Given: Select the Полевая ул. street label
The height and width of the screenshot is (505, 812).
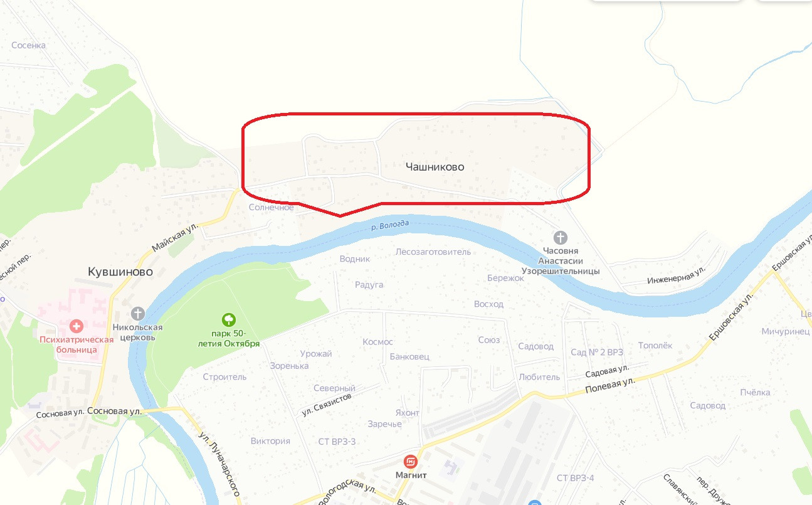Looking at the screenshot, I should (x=610, y=385).
